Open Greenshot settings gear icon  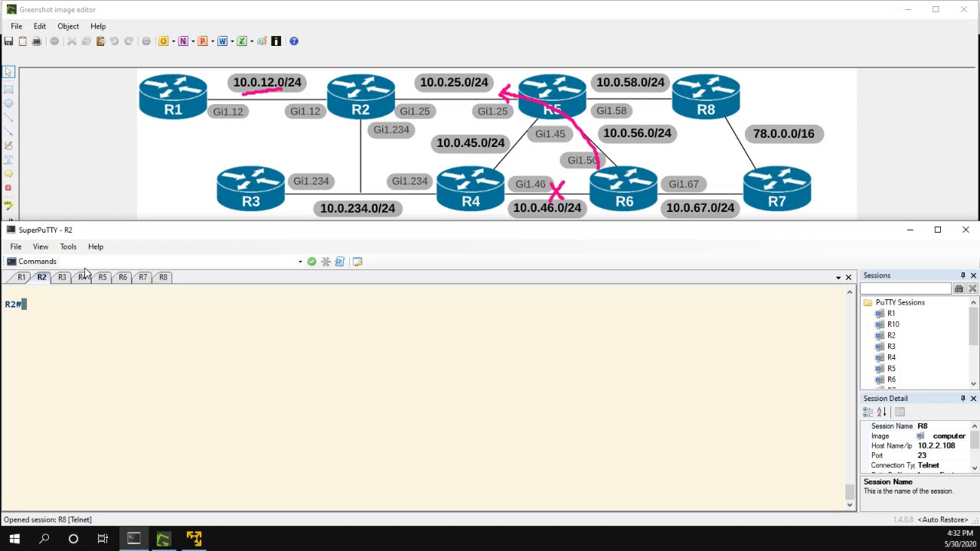(x=146, y=41)
